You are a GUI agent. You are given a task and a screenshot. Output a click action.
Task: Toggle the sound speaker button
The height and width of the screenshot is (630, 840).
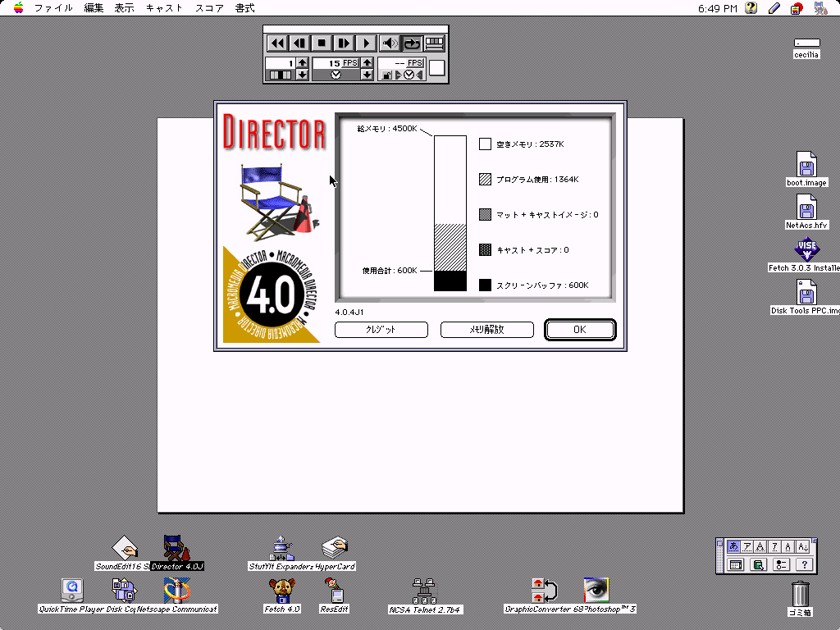click(390, 43)
